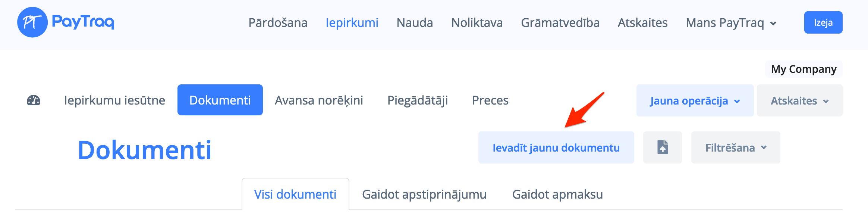868x224 pixels.
Task: Show the Gaidot apmaksu tab
Action: click(557, 195)
